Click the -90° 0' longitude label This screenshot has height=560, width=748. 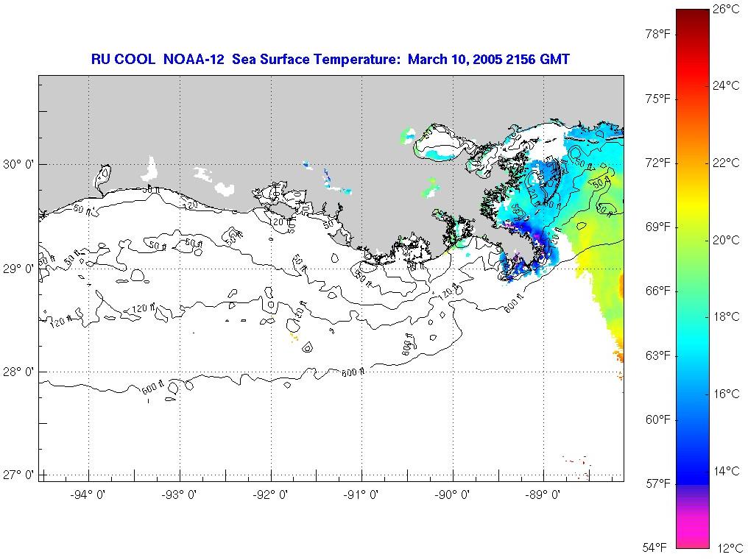[452, 495]
